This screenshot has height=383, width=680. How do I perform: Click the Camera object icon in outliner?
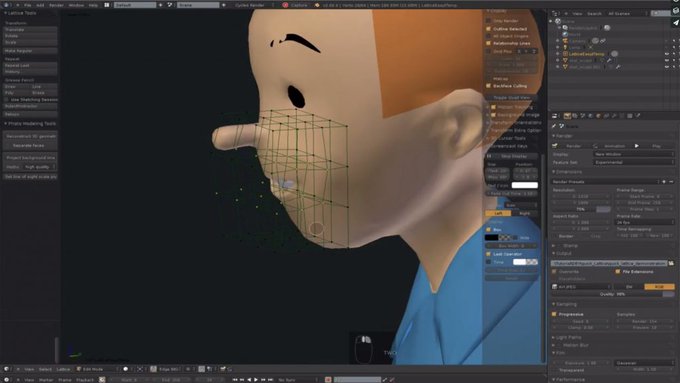[x=565, y=41]
